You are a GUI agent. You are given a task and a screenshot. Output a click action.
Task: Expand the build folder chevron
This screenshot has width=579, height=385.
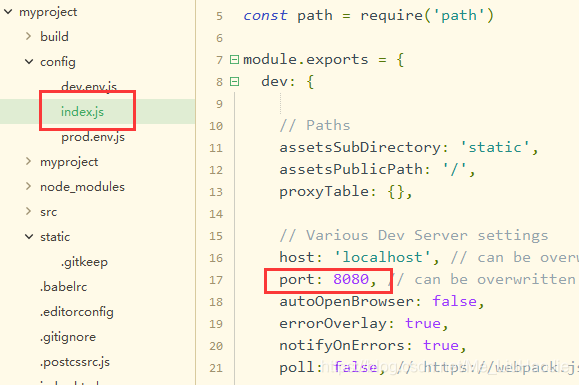coord(28,36)
